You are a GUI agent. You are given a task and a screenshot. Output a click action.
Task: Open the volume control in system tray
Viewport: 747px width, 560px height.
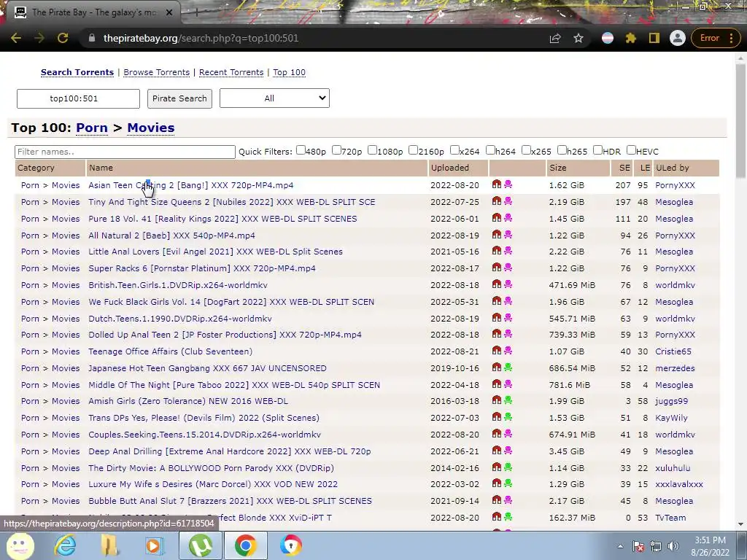coord(673,546)
